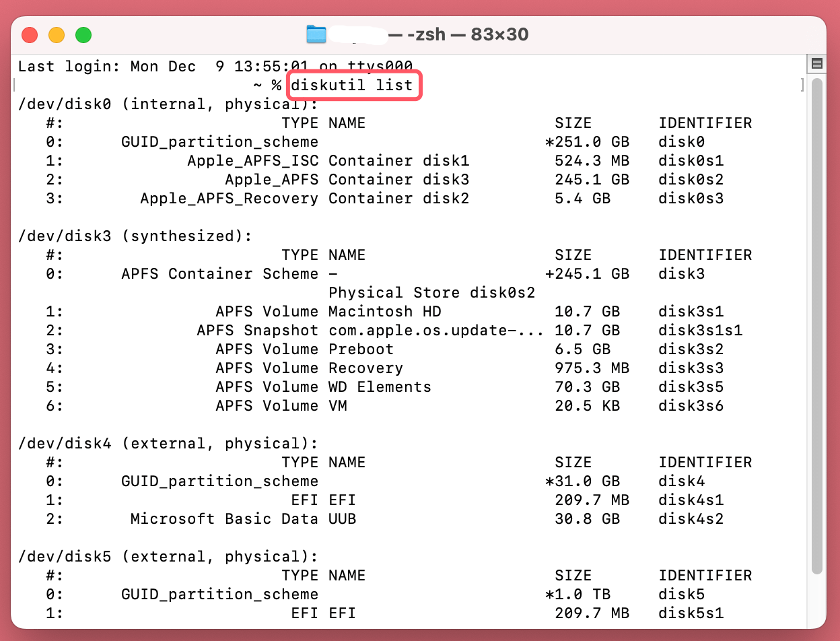840x641 pixels.
Task: Click the green full-screen button
Action: (83, 34)
